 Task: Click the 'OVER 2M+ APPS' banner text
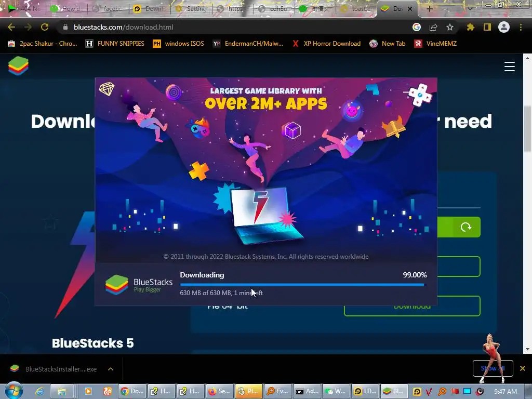266,104
